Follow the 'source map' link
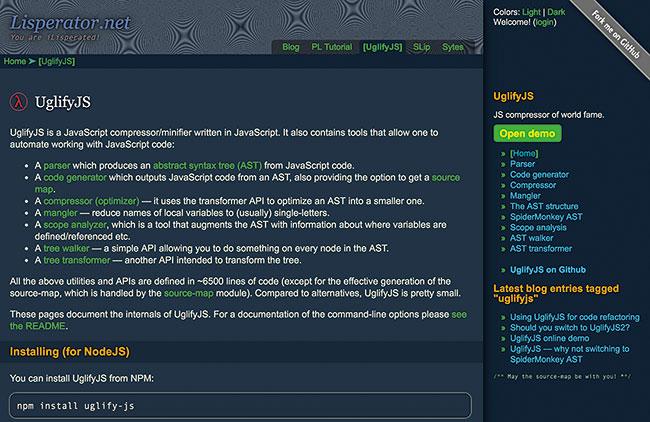 (446, 177)
